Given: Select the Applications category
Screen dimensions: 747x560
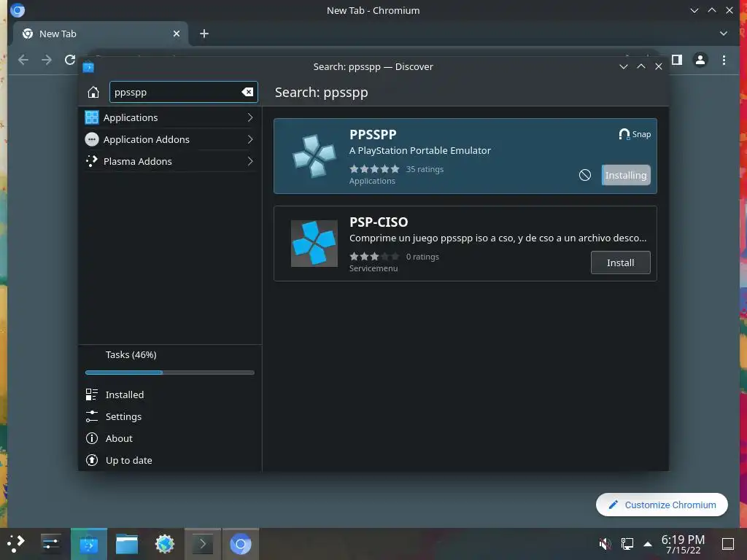Looking at the screenshot, I should (x=170, y=117).
